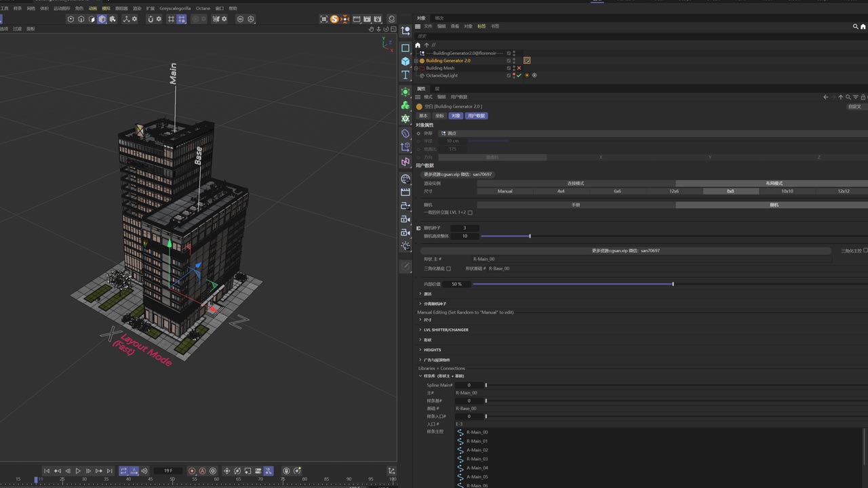Toggle Building Mesh enabled red X
This screenshot has width=868, height=488.
tap(519, 68)
